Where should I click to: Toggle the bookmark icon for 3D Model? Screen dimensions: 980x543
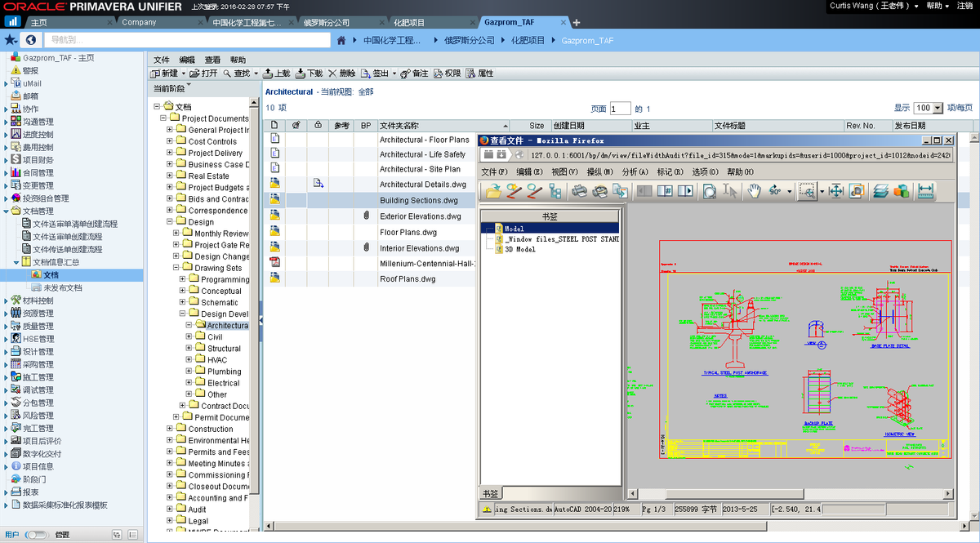click(x=499, y=249)
